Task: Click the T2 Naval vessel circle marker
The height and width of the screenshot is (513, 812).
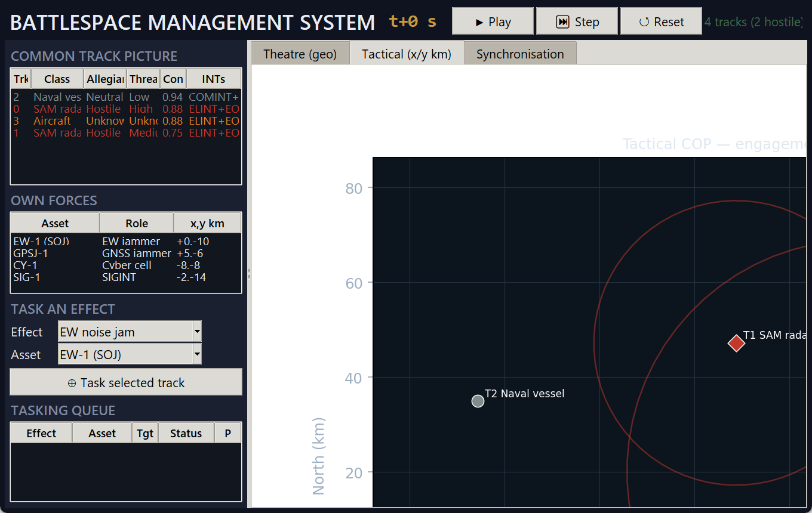Action: pyautogui.click(x=478, y=401)
